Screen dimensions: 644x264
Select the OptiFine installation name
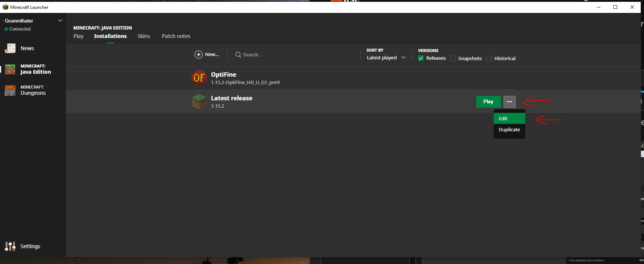[223, 74]
